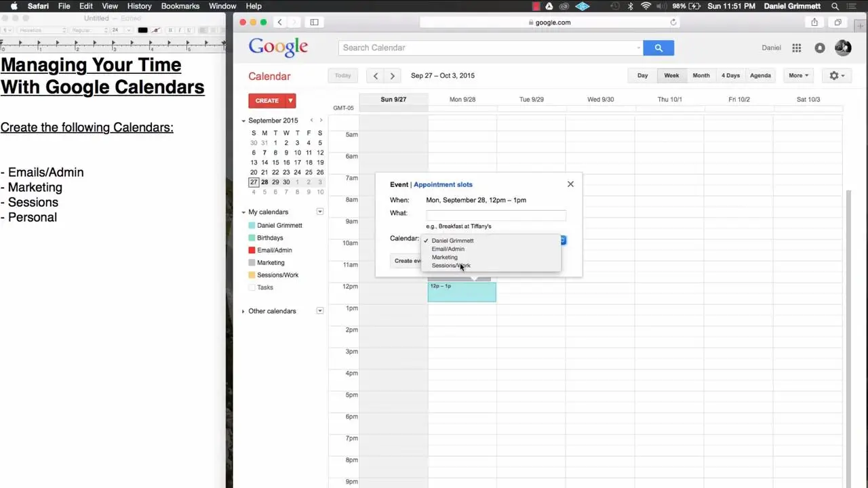The width and height of the screenshot is (868, 488).
Task: Click the 12p – 1p event block
Action: pos(462,292)
